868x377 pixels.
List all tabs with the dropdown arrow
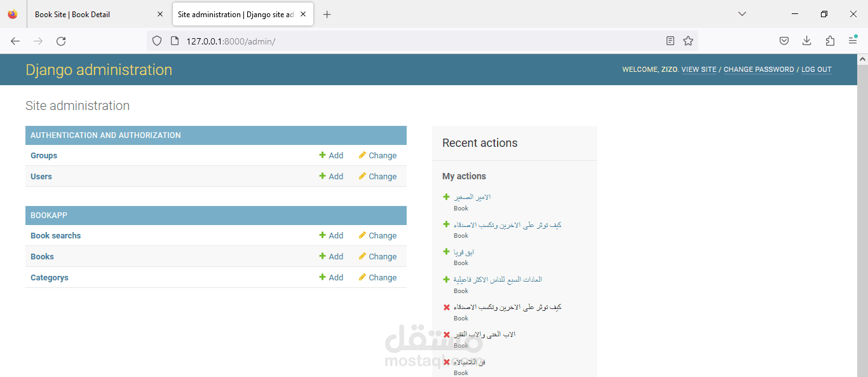tap(742, 14)
